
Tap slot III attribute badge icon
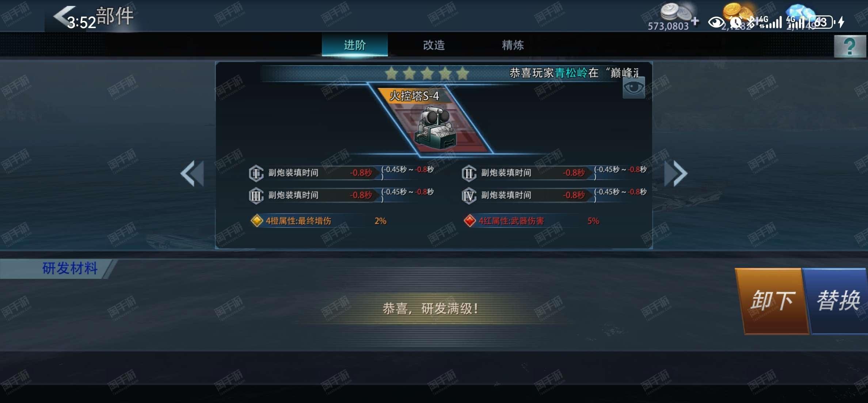[256, 196]
